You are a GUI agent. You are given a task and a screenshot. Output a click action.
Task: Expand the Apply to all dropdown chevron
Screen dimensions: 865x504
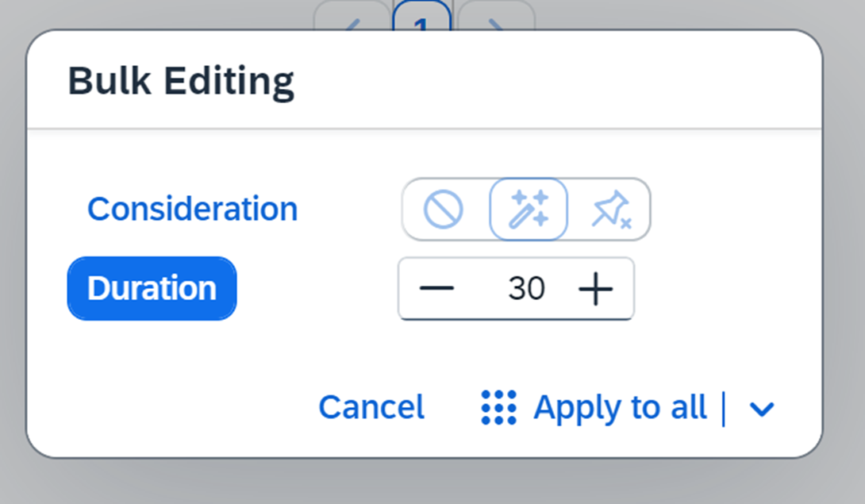(x=762, y=409)
